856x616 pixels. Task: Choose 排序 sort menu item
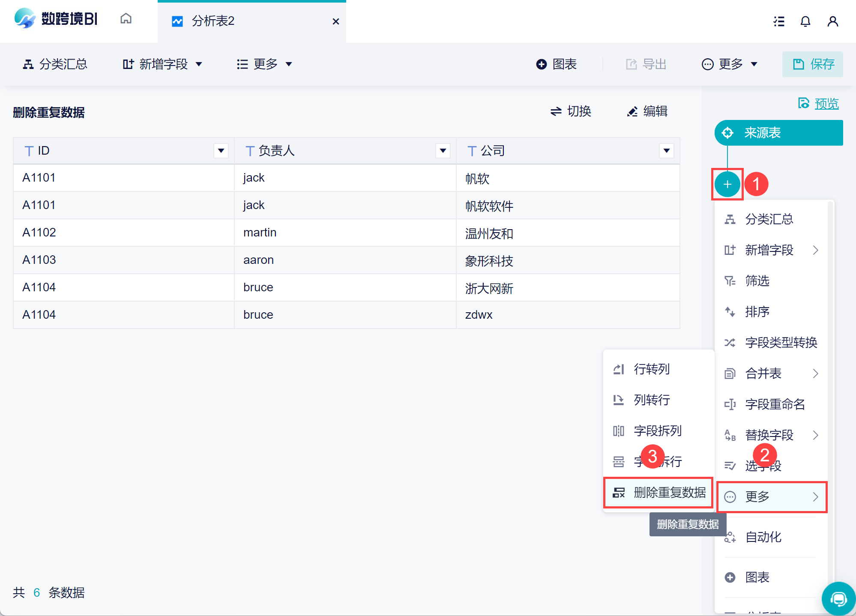click(x=771, y=312)
